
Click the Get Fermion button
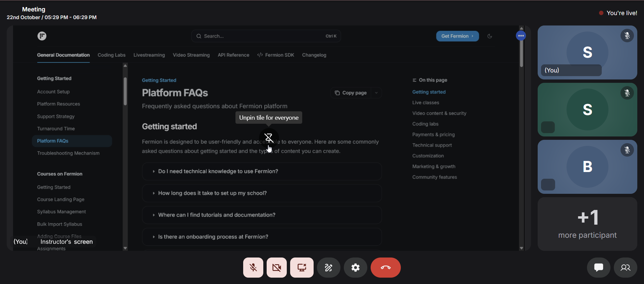pyautogui.click(x=457, y=36)
